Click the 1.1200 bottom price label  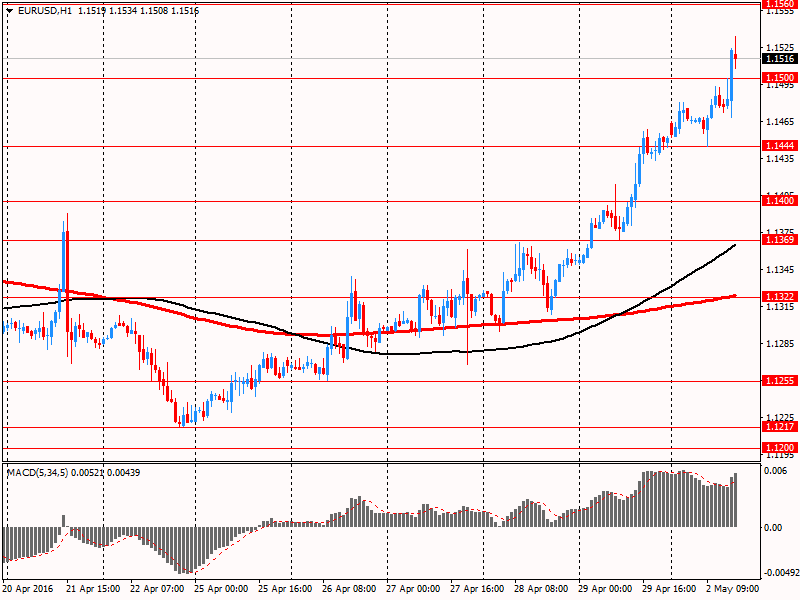779,447
